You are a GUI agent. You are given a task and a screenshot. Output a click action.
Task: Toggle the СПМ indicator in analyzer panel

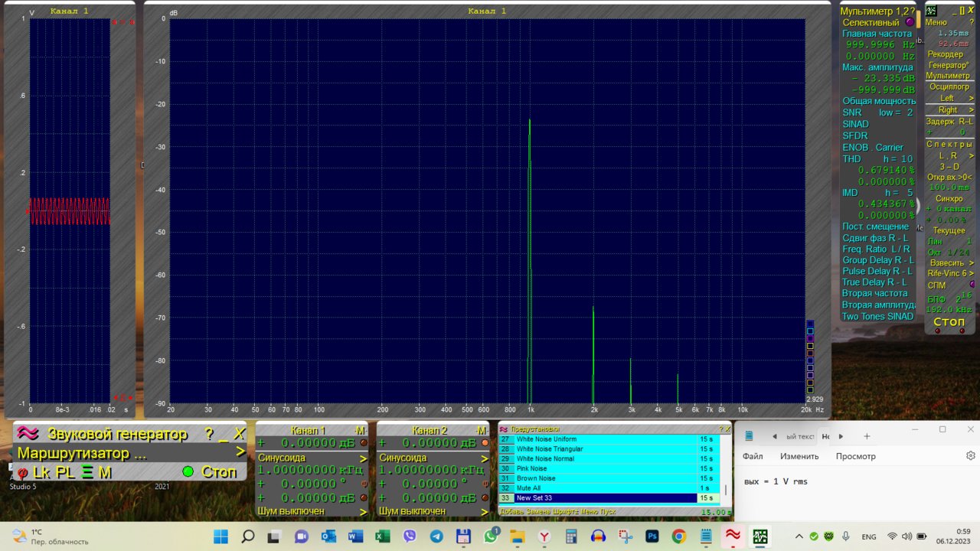pyautogui.click(x=972, y=285)
